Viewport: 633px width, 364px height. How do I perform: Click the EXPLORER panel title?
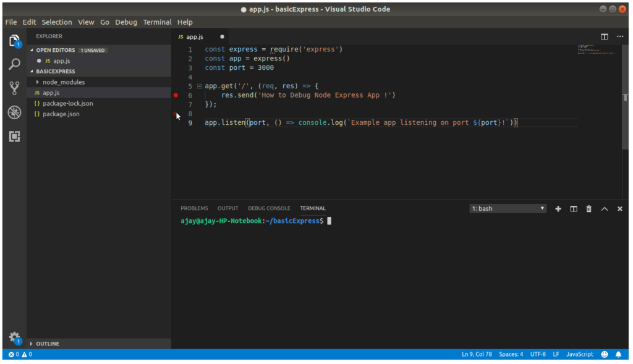click(49, 36)
